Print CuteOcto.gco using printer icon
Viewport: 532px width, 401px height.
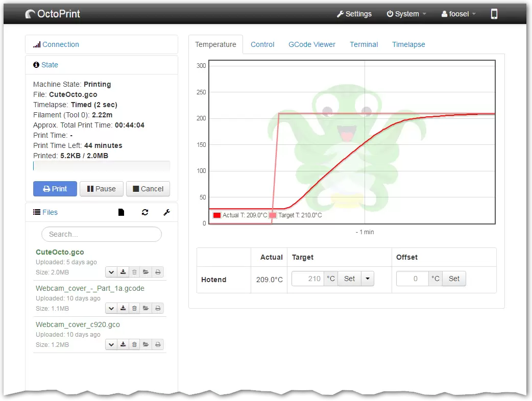coord(158,272)
